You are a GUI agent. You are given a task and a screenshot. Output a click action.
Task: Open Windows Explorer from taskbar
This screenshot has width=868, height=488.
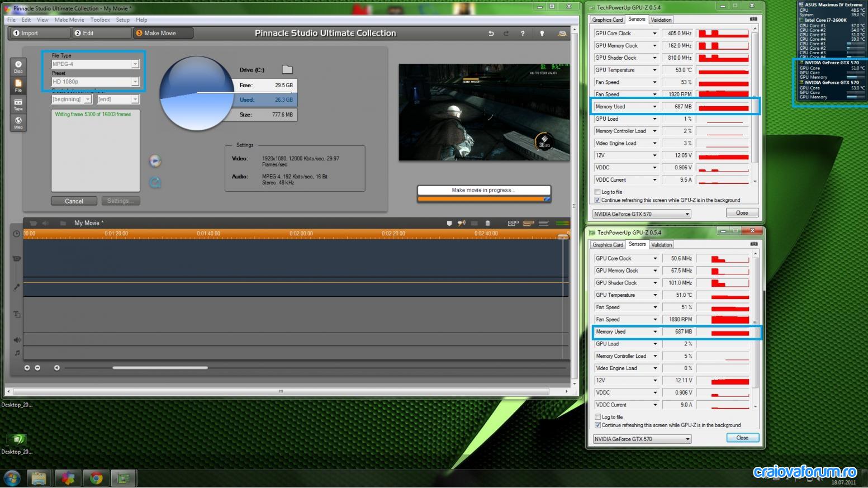tap(39, 478)
